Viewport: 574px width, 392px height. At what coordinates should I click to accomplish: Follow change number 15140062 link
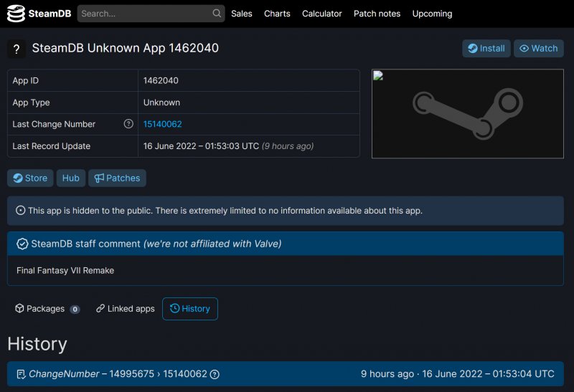[163, 124]
